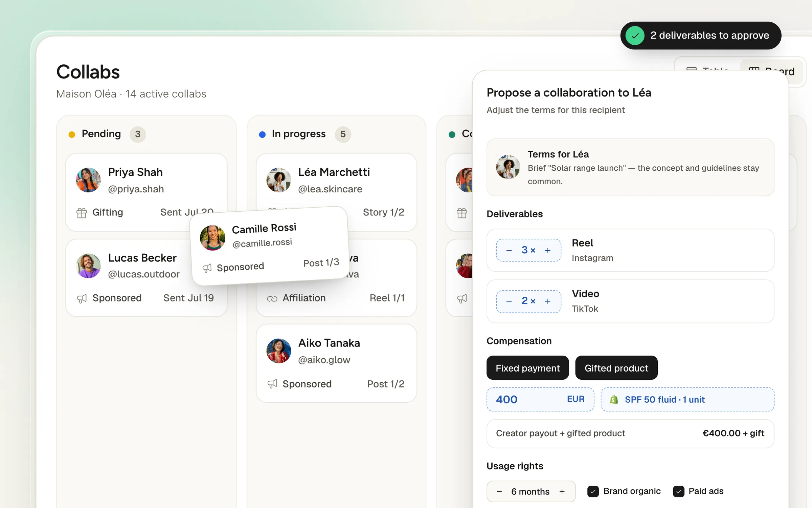Switch to the Board view tab

pos(772,71)
